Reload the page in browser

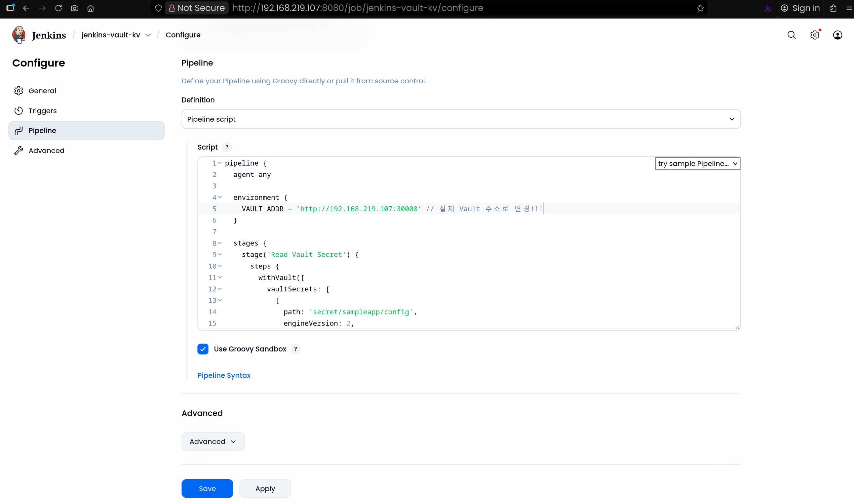59,8
